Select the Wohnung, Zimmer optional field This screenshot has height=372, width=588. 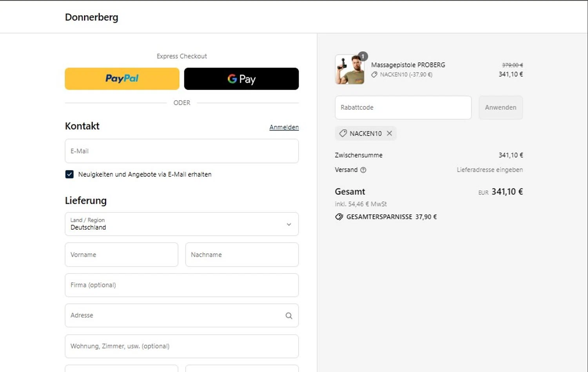pyautogui.click(x=182, y=346)
